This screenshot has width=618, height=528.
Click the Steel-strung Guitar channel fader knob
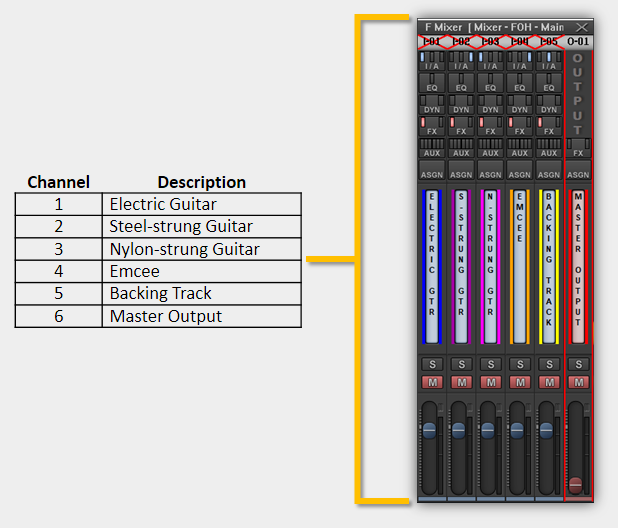(459, 430)
